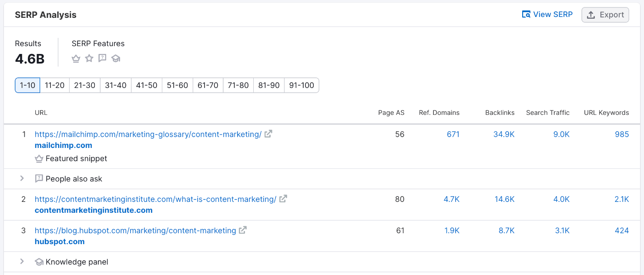This screenshot has width=644, height=275.
Task: Open the mailchimp.com content-marketing URL
Action: 148,134
